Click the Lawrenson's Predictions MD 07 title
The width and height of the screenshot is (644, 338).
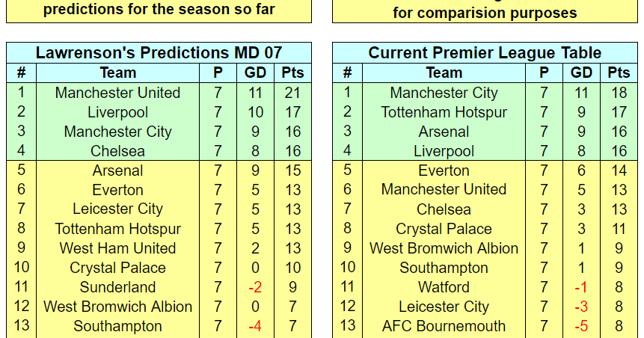159,52
